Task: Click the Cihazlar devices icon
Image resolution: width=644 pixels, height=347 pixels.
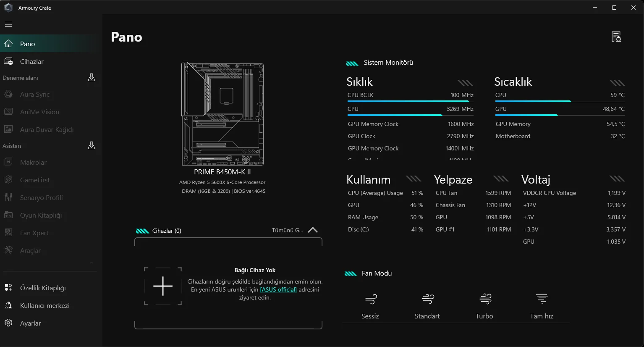Action: click(8, 61)
